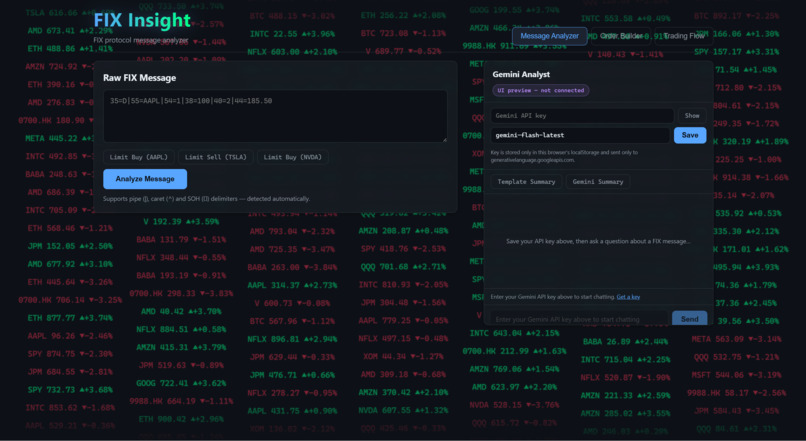Click the Gemini Analyst heading

521,75
